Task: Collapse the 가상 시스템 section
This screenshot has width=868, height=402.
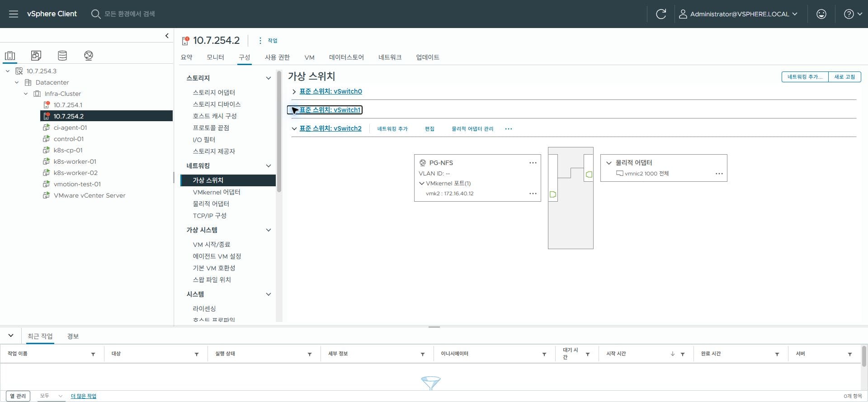Action: pos(268,230)
